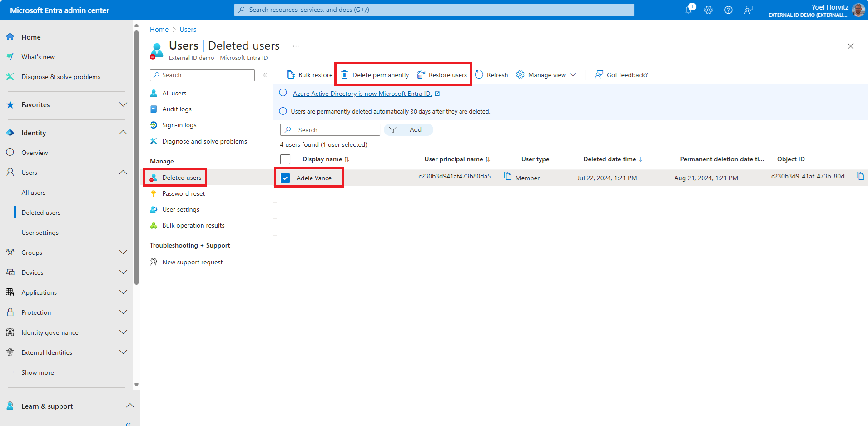Image resolution: width=868 pixels, height=426 pixels.
Task: Uncheck the Adele Vance row checkbox
Action: (285, 178)
